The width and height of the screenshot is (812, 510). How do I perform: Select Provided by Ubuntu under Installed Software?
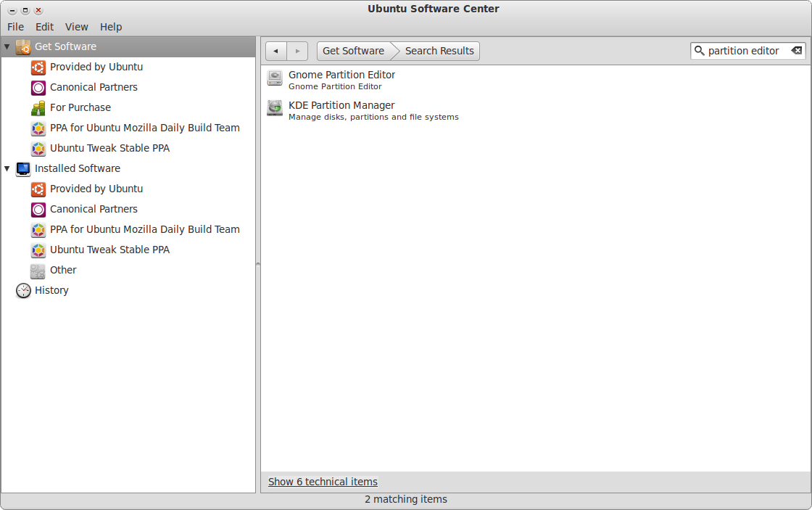point(96,189)
